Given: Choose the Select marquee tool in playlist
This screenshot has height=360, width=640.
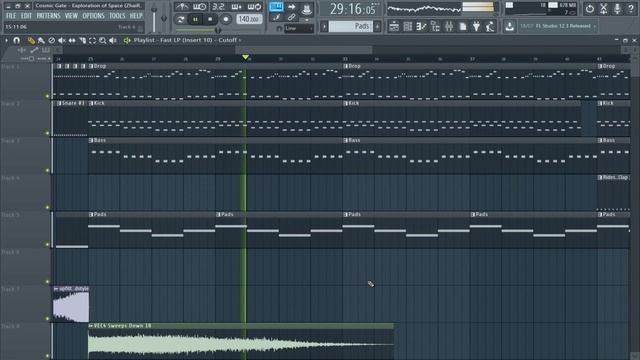Looking at the screenshot, I should click(93, 40).
